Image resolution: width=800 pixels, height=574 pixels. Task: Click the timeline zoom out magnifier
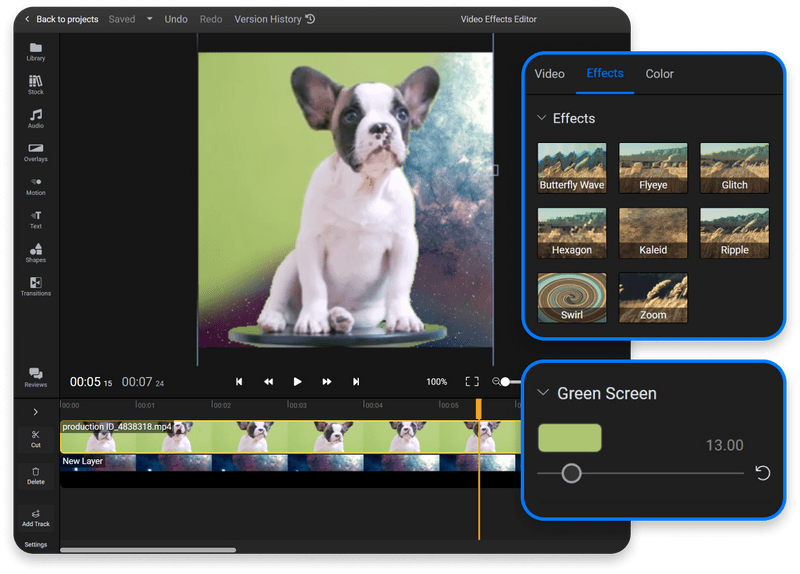pos(495,382)
